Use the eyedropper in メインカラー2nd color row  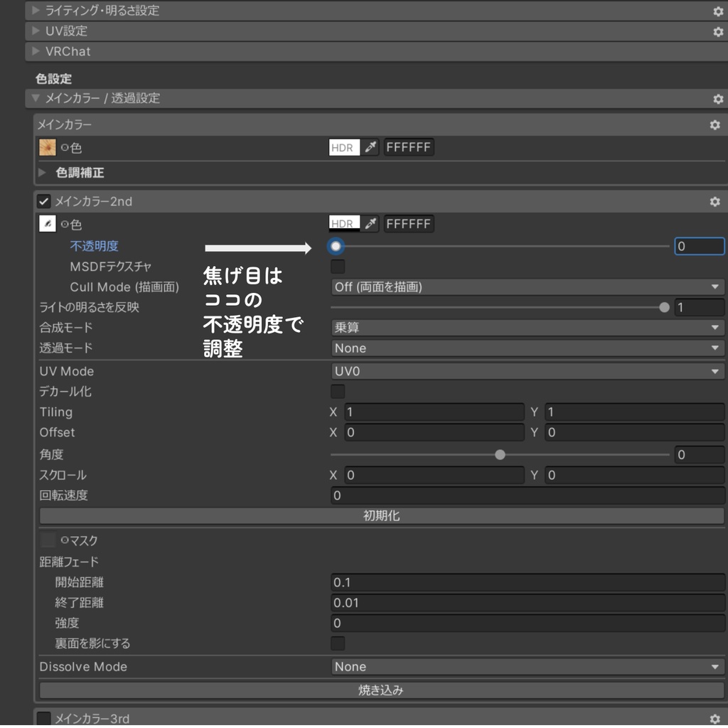tap(370, 224)
